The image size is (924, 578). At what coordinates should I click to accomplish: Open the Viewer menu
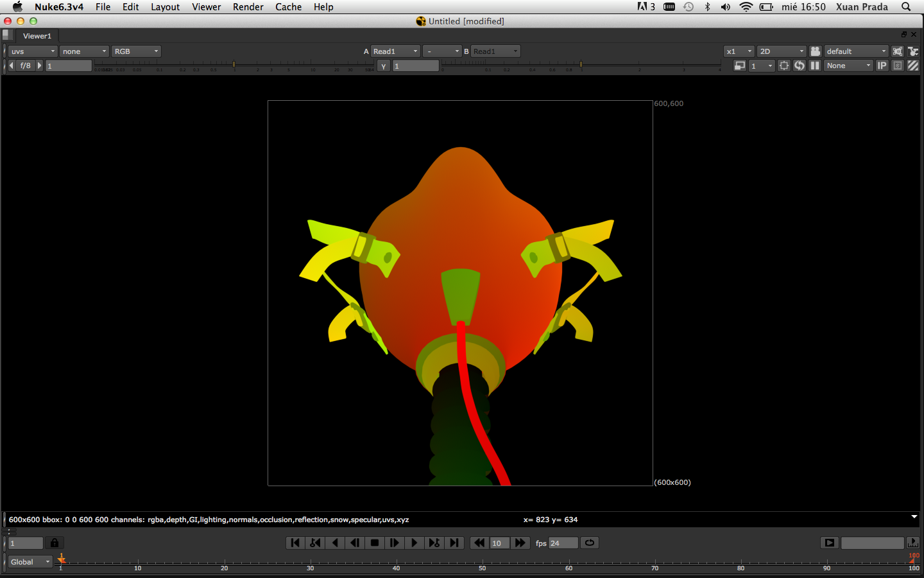206,7
